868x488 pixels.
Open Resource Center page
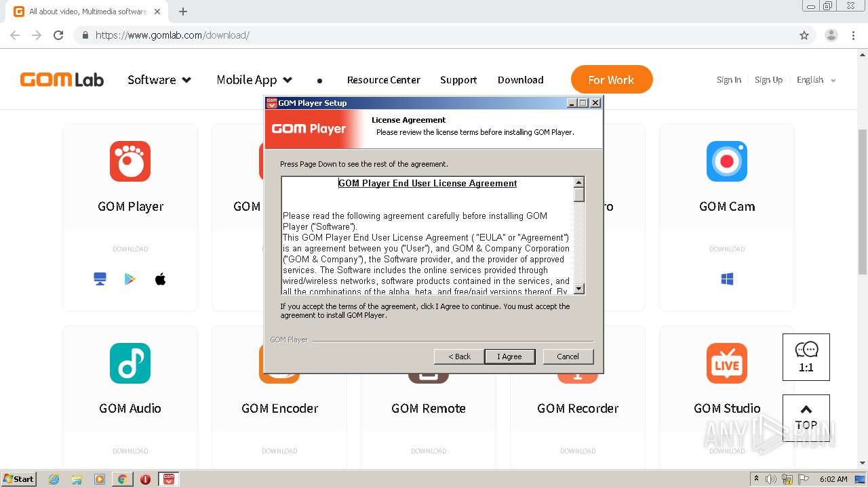tap(384, 80)
